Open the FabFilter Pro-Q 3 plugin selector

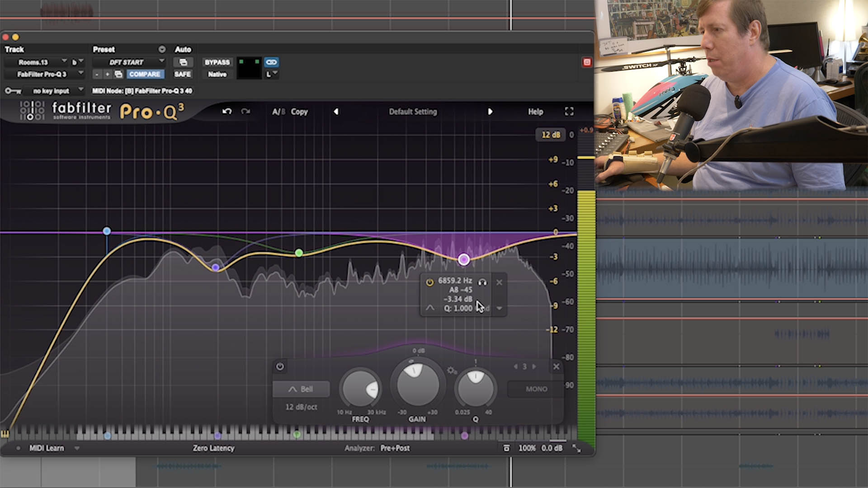point(44,74)
